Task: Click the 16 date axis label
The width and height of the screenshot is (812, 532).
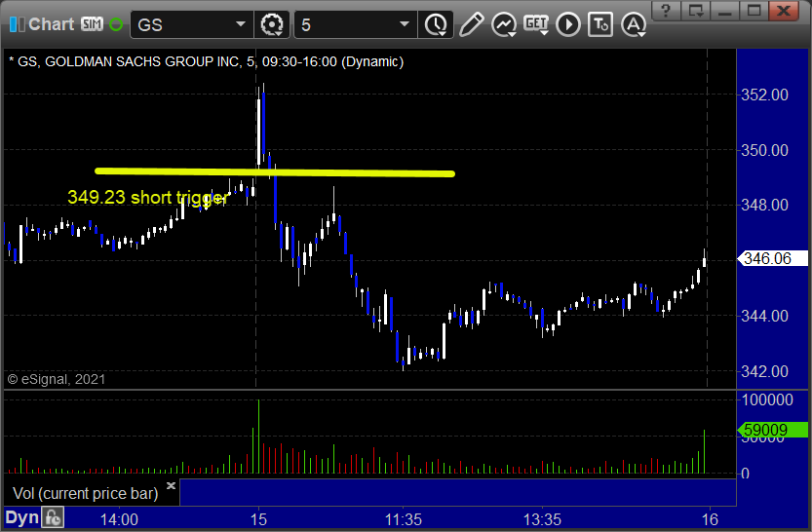Action: coord(710,519)
